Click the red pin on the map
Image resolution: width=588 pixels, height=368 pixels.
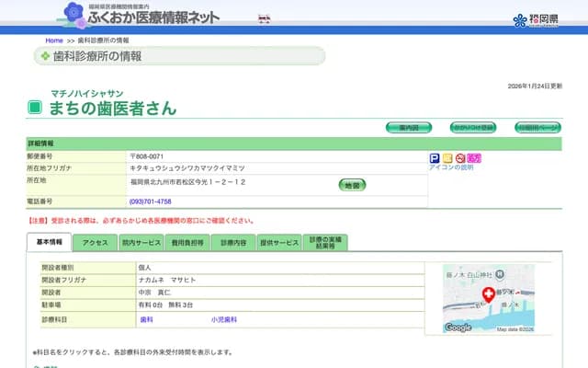(x=489, y=294)
